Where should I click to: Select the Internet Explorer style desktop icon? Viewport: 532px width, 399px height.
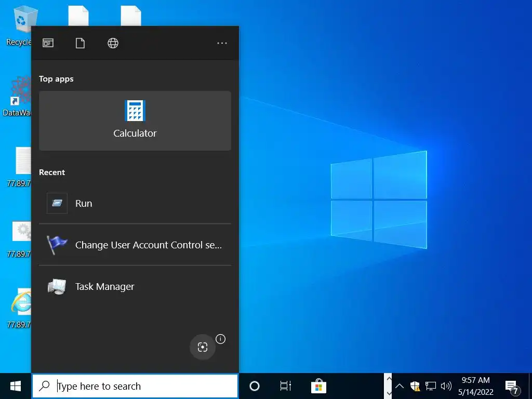click(x=19, y=308)
